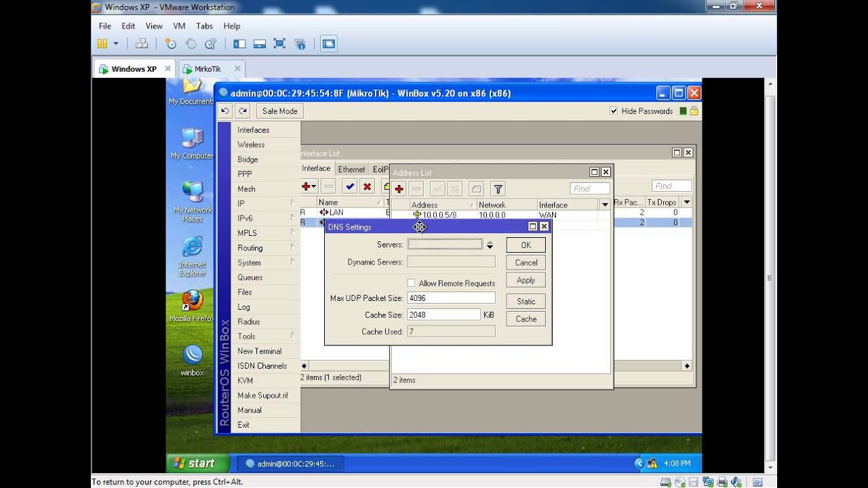
Task: Open the VM menu
Action: pyautogui.click(x=179, y=26)
